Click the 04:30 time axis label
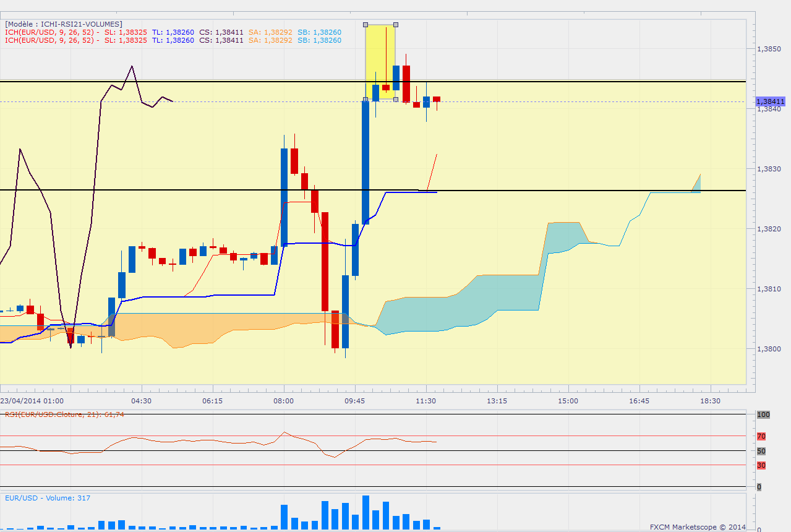 pyautogui.click(x=142, y=401)
